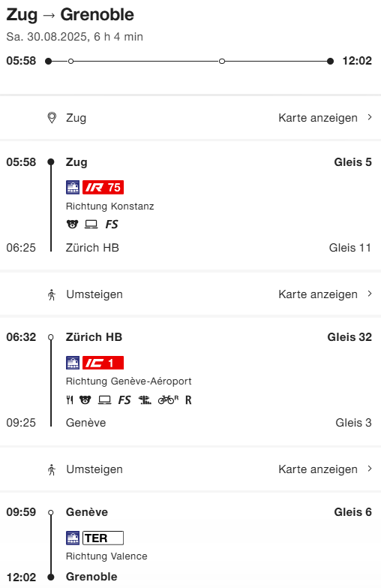Open Karte anzeigen for Zürich HB transfer
Screen dimensions: 381x588
[x=318, y=294]
